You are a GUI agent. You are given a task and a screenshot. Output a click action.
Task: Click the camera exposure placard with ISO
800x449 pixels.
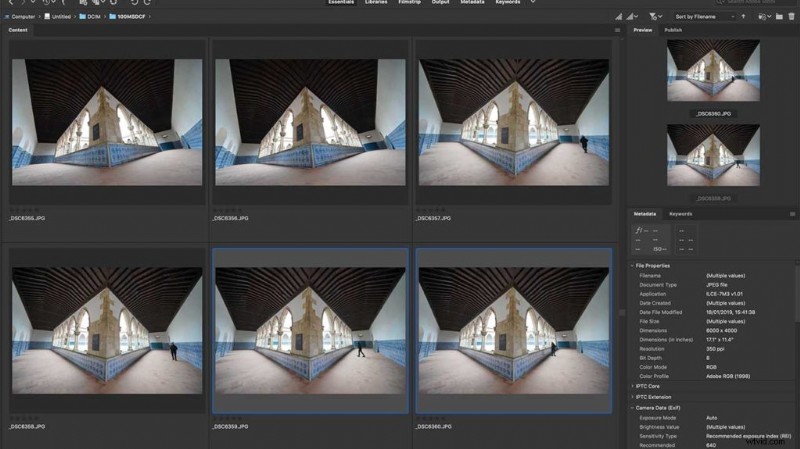652,239
